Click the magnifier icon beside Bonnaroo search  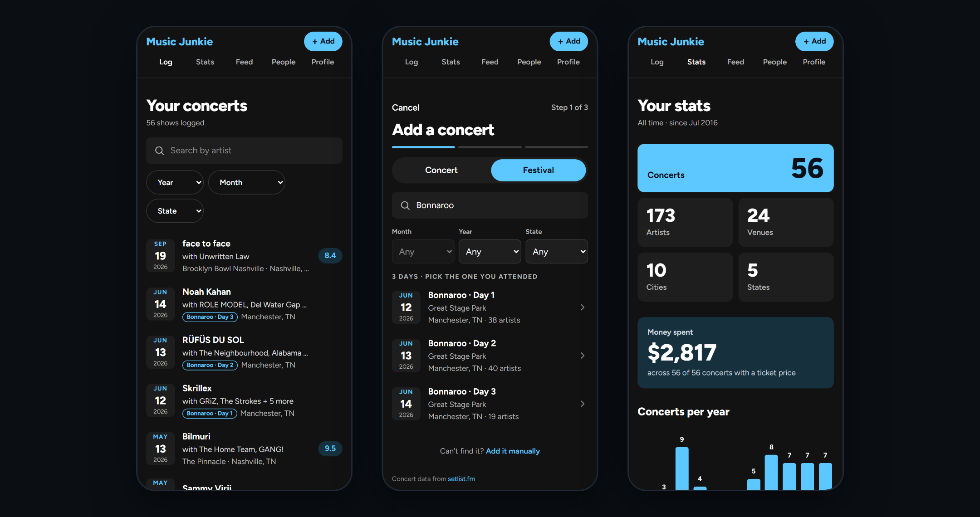click(x=405, y=205)
